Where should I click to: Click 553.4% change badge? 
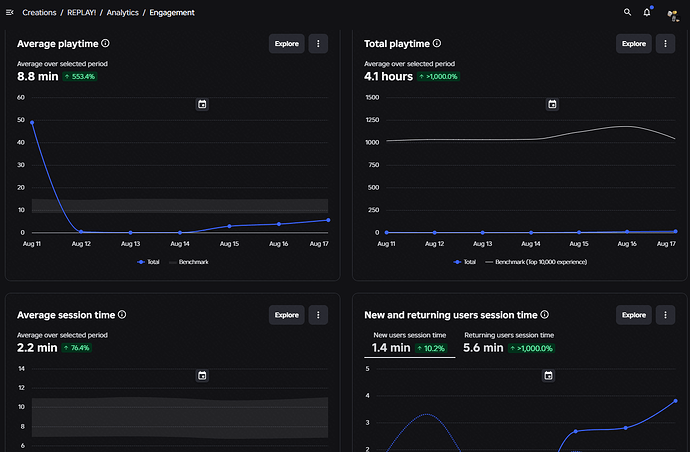[x=80, y=77]
